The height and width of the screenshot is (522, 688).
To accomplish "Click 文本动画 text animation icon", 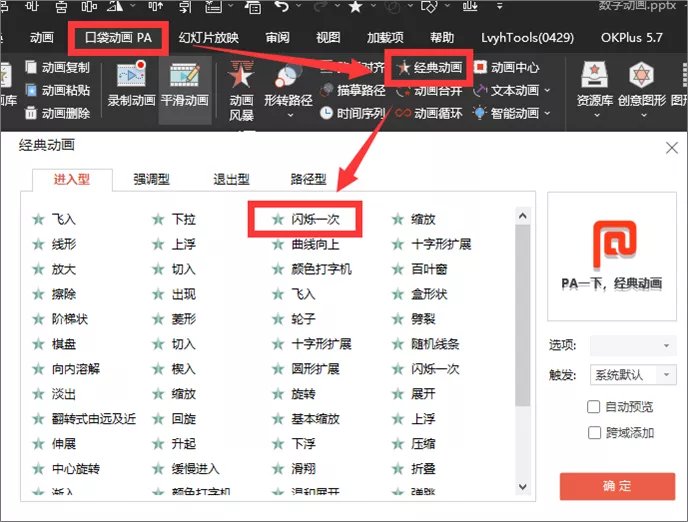I will 480,91.
